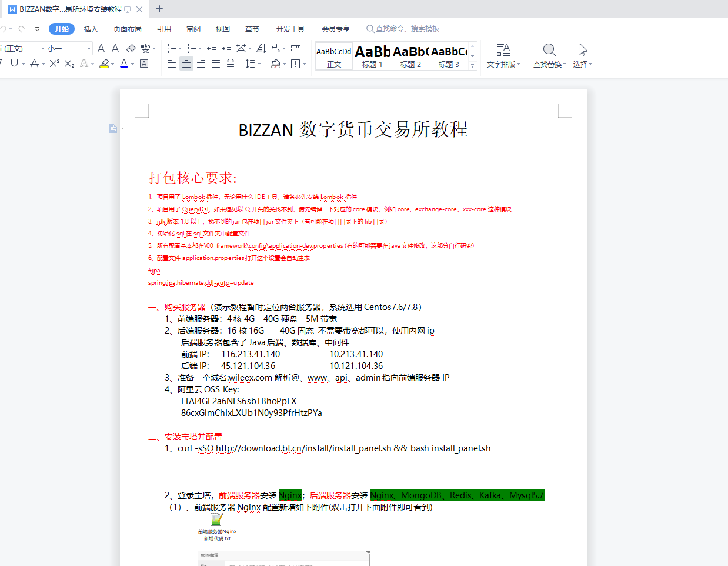Increase paragraph indent
The width and height of the screenshot is (728, 566).
pos(226,48)
